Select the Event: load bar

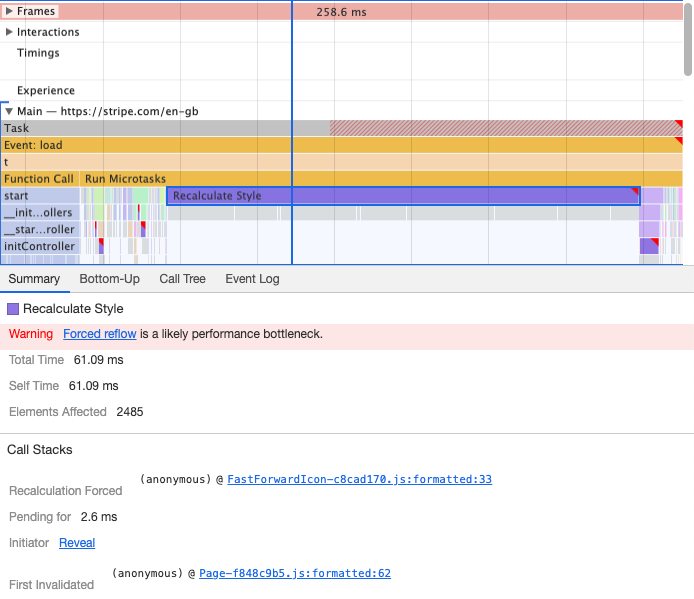pyautogui.click(x=342, y=145)
